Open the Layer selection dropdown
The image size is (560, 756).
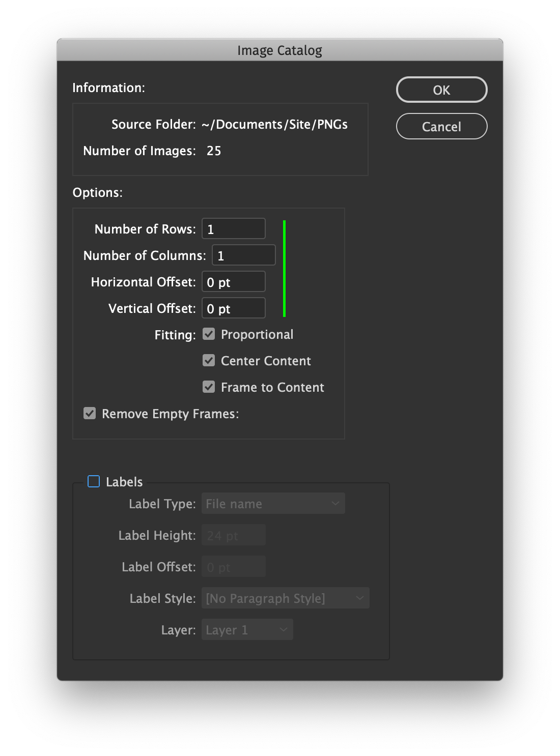point(247,629)
